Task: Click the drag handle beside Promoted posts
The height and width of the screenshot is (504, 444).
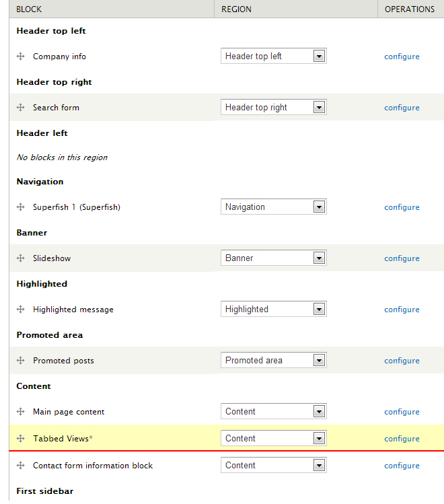Action: pyautogui.click(x=21, y=360)
